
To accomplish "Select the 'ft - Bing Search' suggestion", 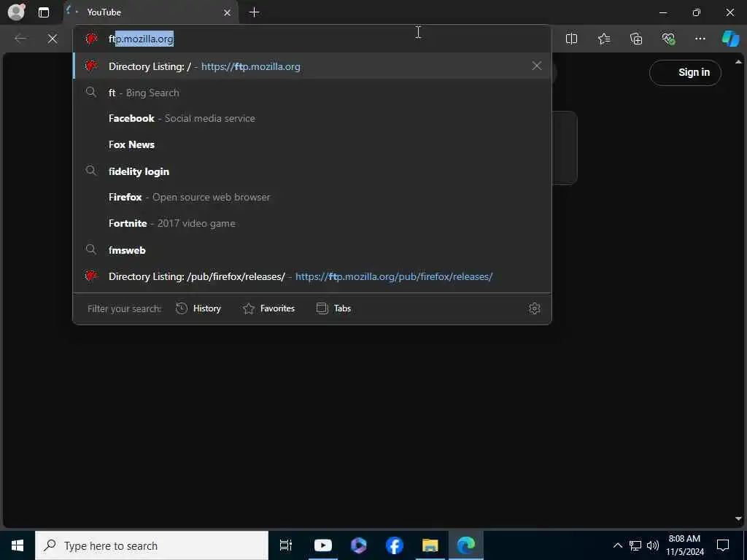I will 312,93.
